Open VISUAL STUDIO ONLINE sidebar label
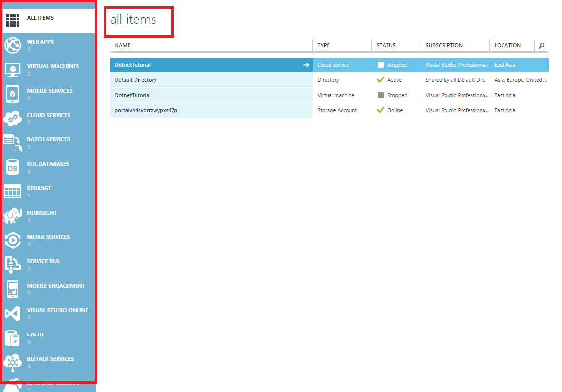The height and width of the screenshot is (392, 562). pos(58,310)
